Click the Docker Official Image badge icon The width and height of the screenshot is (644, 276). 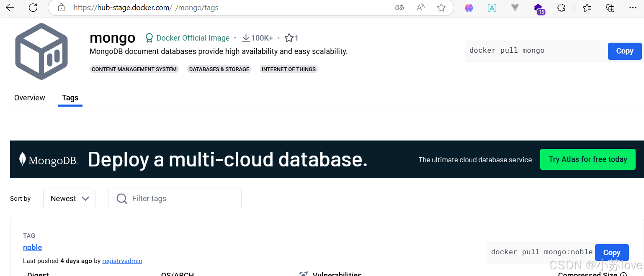click(149, 38)
